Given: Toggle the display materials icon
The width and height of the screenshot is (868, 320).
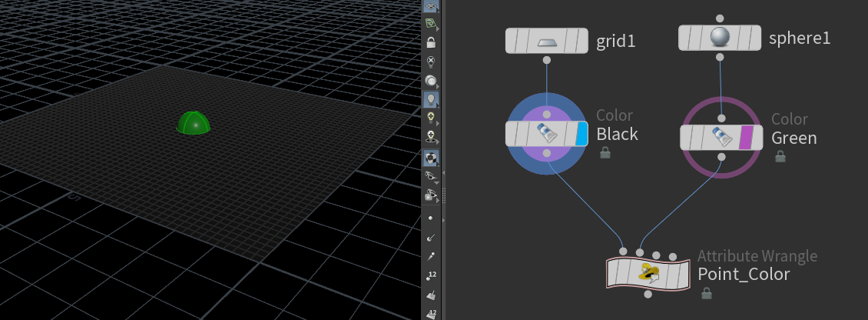Looking at the screenshot, I should 431,158.
